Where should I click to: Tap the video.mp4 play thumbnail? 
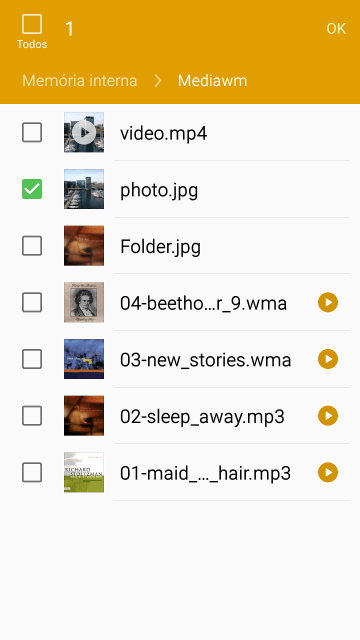coord(84,132)
